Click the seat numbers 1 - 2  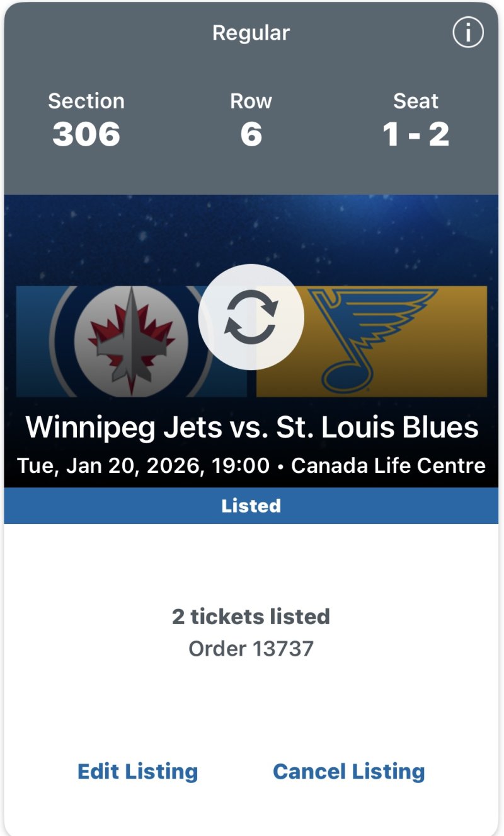coord(416,134)
